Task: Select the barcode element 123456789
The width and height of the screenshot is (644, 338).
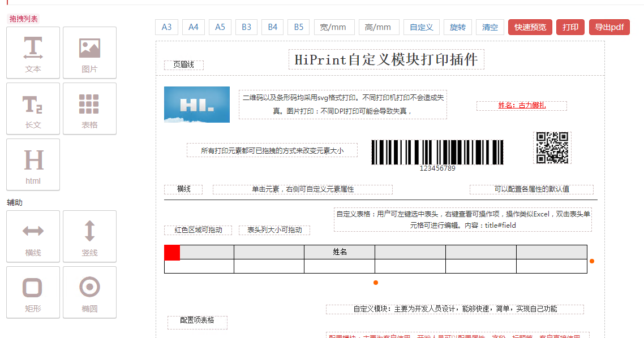Action: tap(437, 155)
